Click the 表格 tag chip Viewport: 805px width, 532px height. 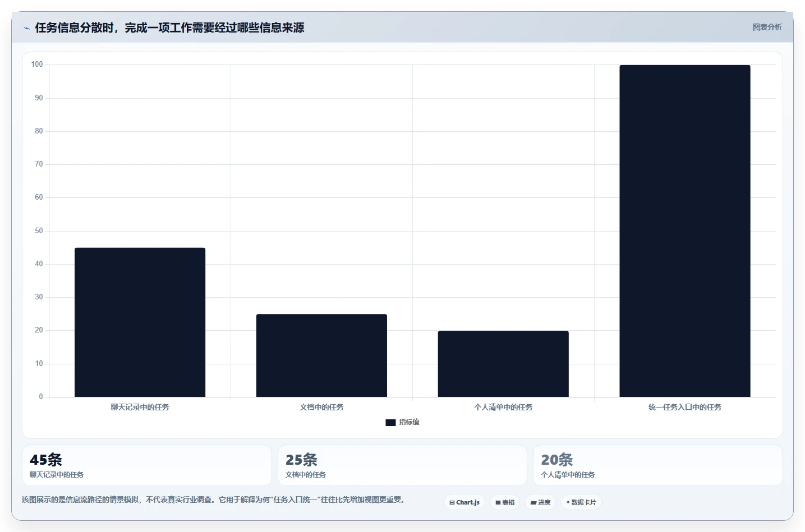pyautogui.click(x=505, y=502)
